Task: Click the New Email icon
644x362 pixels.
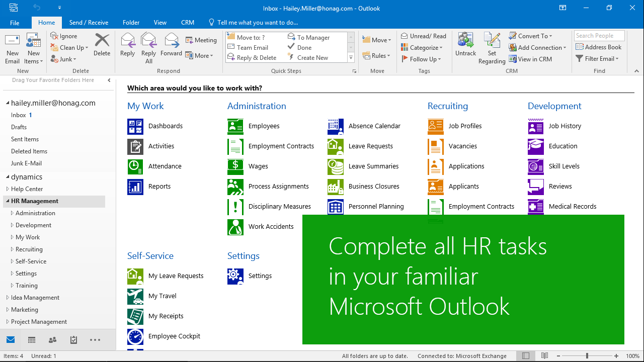Action: coord(12,45)
